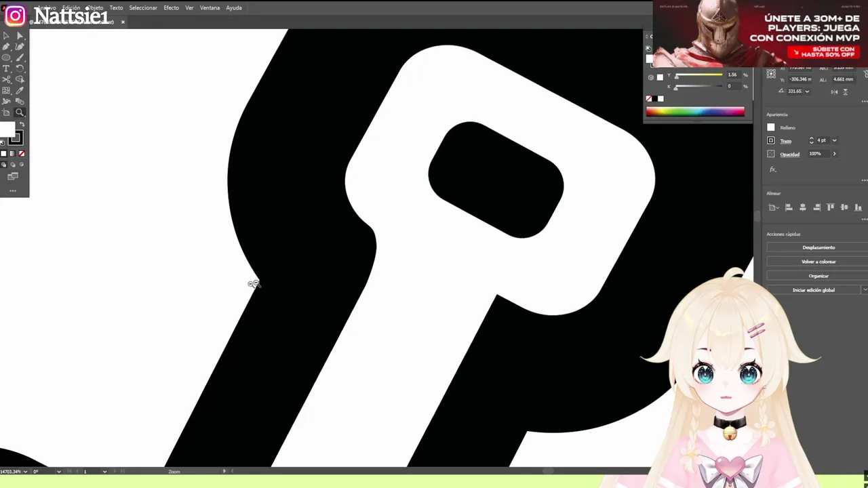868x488 pixels.
Task: Choose None swatch in Color panel
Action: tap(649, 99)
